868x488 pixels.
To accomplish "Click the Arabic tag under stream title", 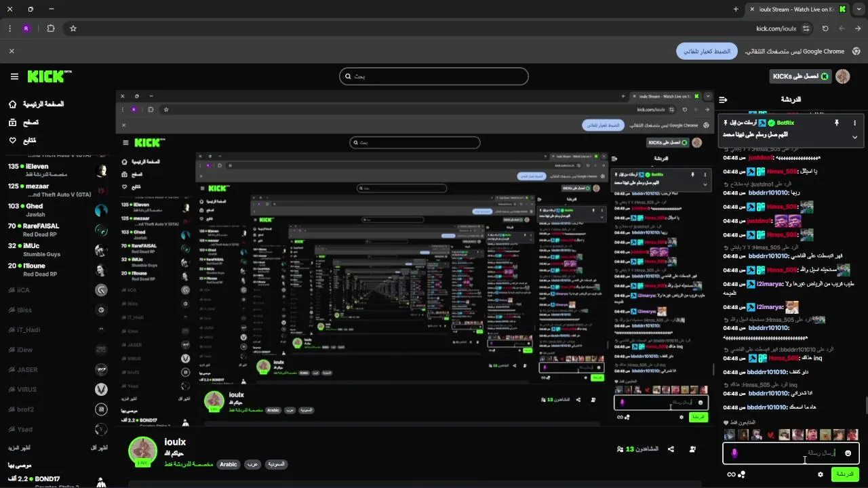I will (229, 464).
